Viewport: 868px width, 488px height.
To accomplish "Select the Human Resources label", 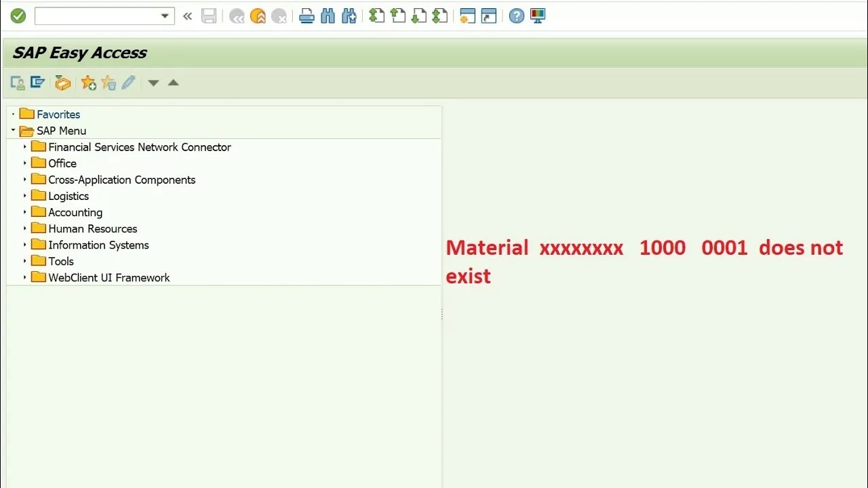I will coord(93,228).
